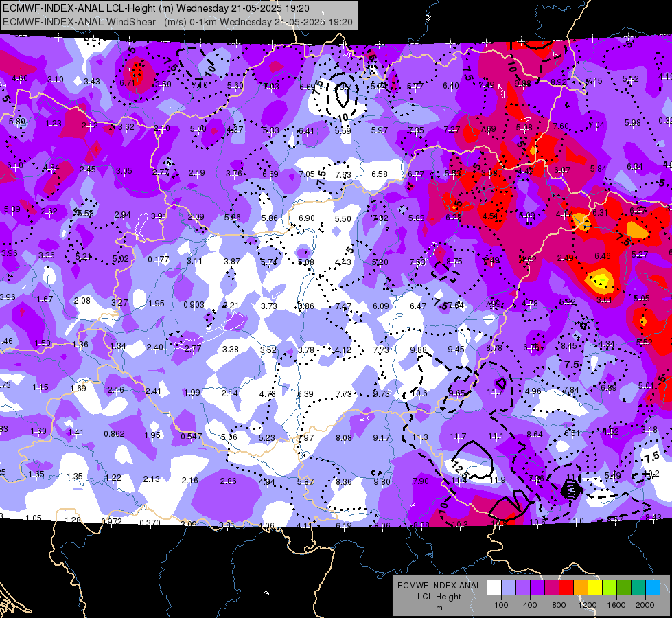Click the magenta-pink legend swatch
672x618 pixels.
pos(552,588)
